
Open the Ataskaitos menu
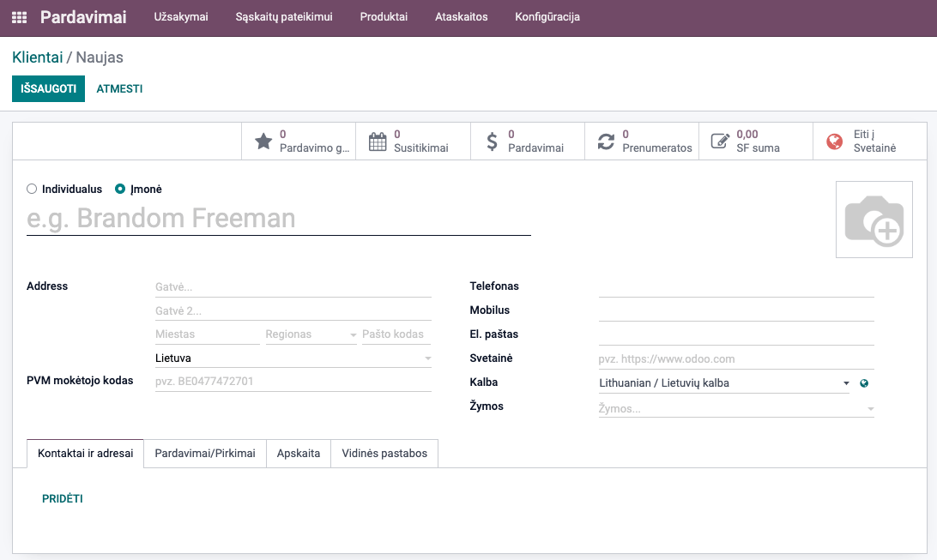461,17
